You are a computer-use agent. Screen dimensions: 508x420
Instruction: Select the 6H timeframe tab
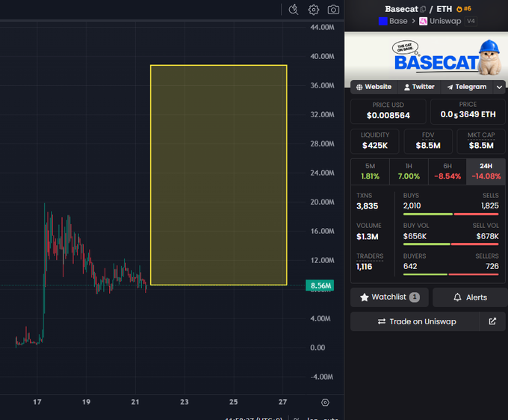[447, 171]
